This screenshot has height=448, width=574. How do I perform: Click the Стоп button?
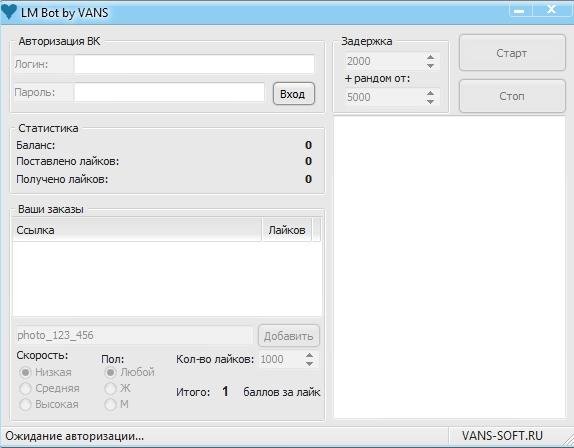(512, 96)
